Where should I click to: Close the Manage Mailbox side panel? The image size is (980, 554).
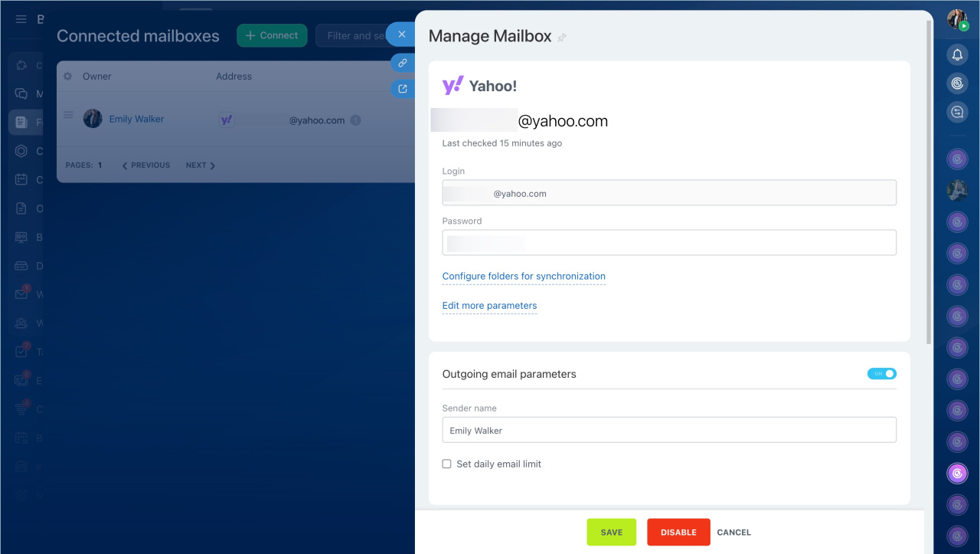tap(401, 34)
